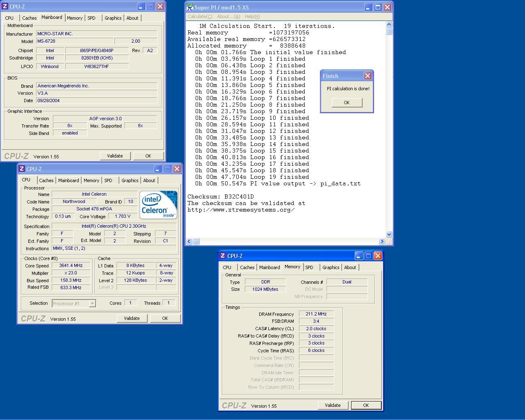Open the Calculate menu in Super PI

200,16
